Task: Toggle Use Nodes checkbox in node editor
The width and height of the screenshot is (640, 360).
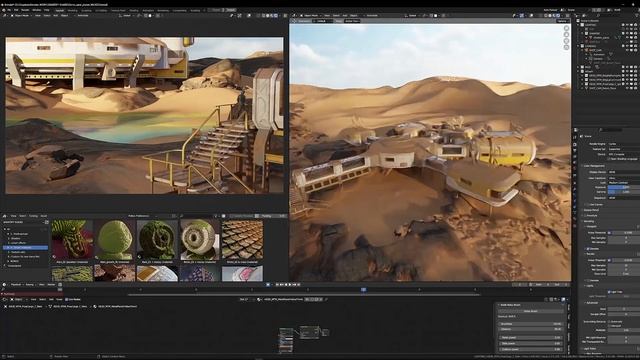Action: click(67, 299)
